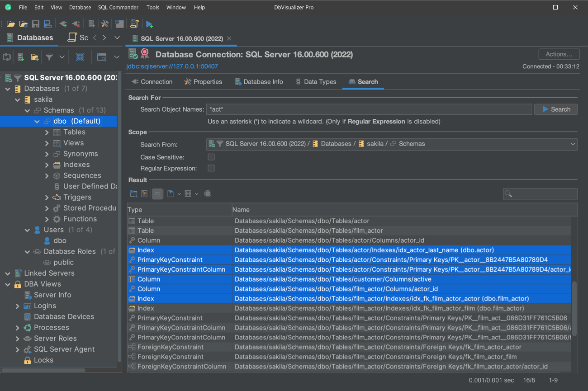Image resolution: width=588 pixels, height=391 pixels.
Task: Click the jdbc:sqlserver connection URL link
Action: point(172,66)
